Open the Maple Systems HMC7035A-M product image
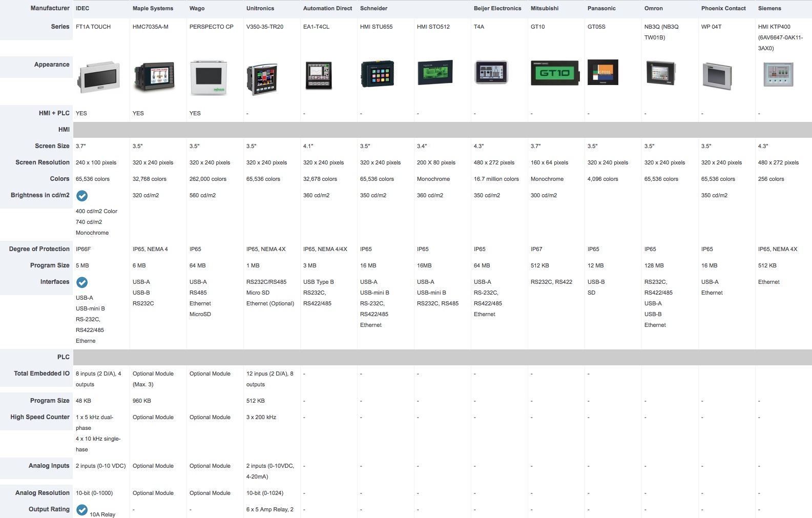812x518 pixels. coord(154,76)
